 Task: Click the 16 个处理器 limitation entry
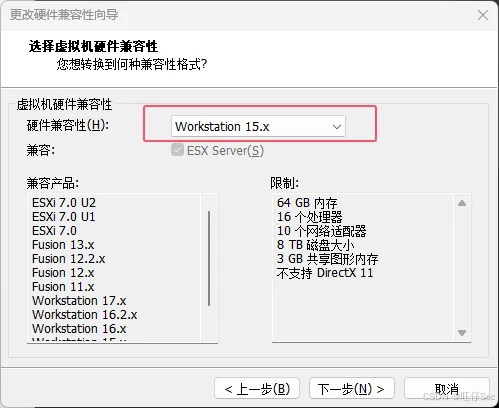(310, 217)
